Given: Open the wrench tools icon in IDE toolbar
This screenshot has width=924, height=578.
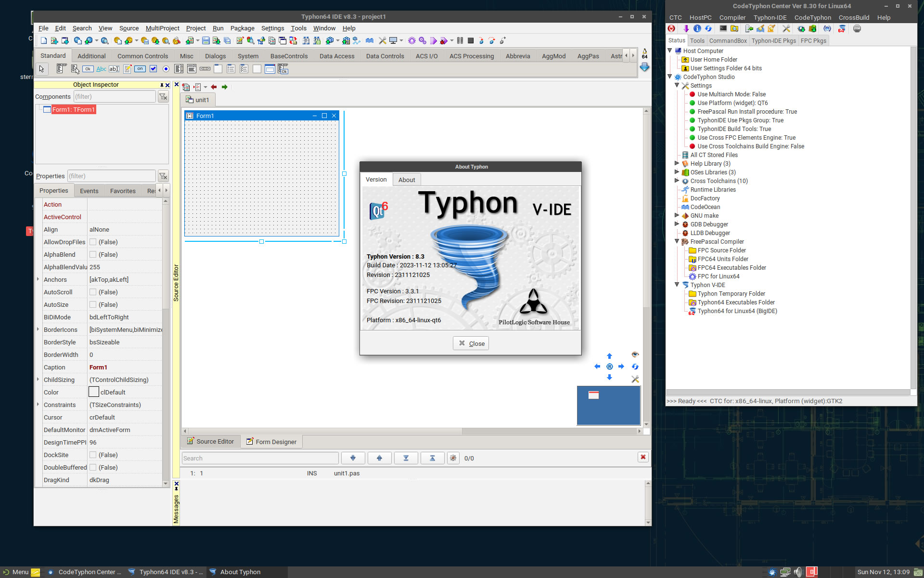Looking at the screenshot, I should (x=383, y=41).
